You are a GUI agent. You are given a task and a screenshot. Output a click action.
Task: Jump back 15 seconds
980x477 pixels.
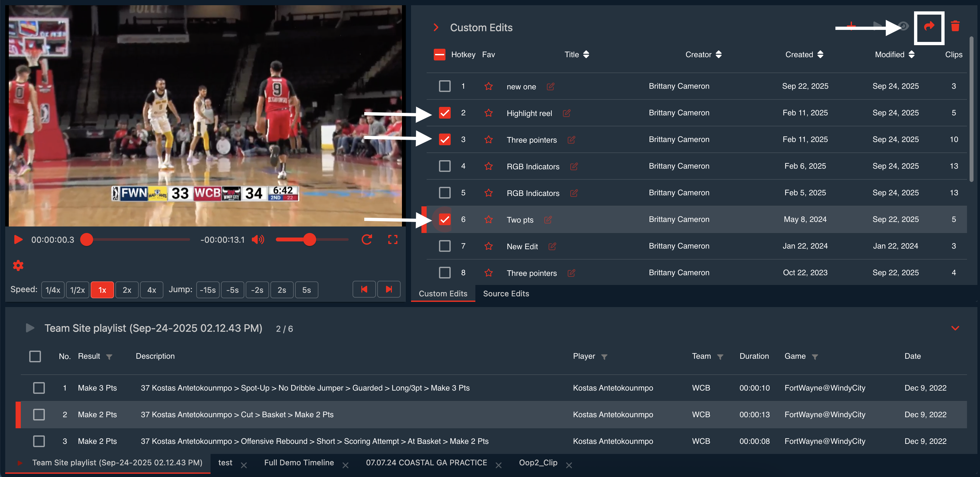[208, 290]
